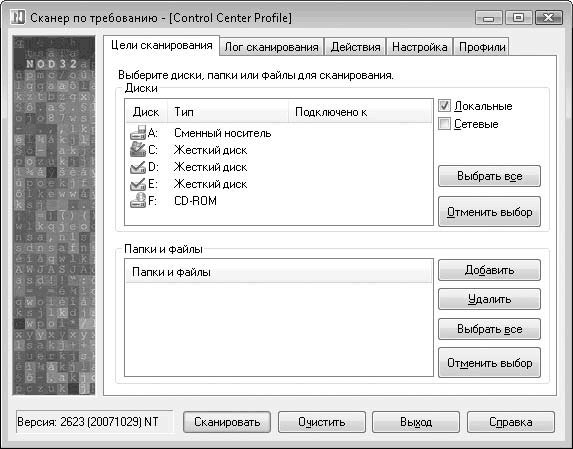Click the Удалить button
This screenshot has height=449, width=573.
pos(489,299)
